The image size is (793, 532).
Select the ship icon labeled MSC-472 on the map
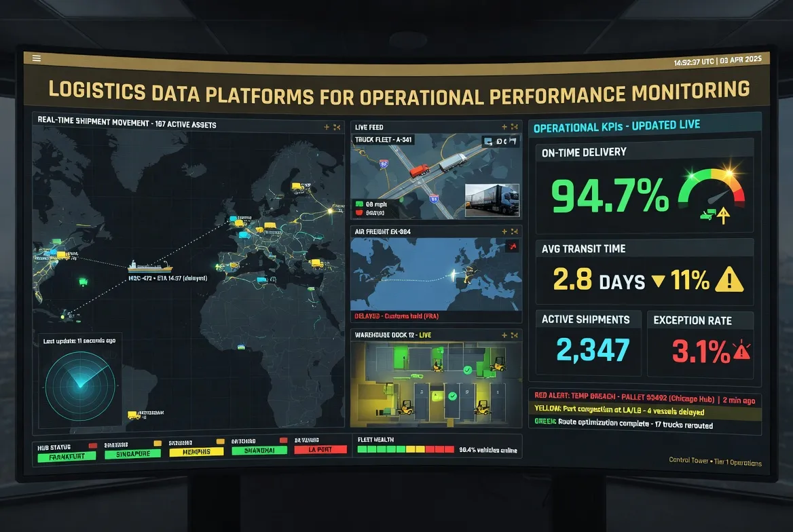[x=149, y=268]
